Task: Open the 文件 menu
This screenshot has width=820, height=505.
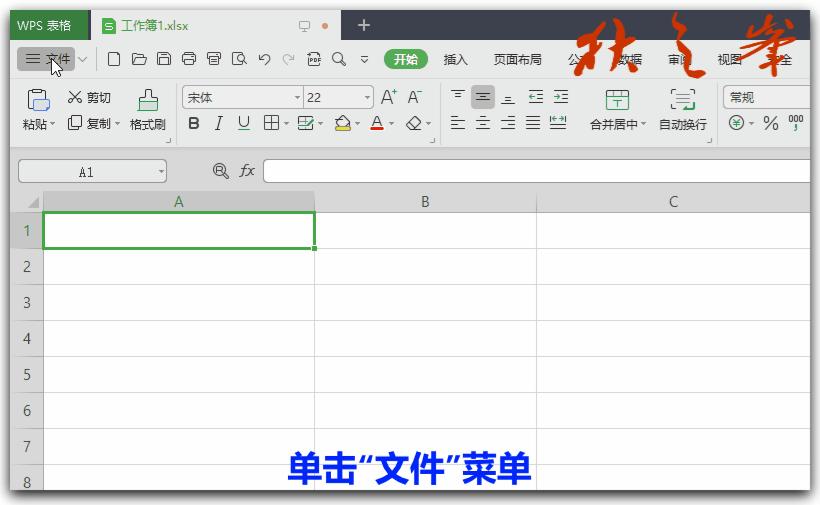Action: (x=47, y=59)
